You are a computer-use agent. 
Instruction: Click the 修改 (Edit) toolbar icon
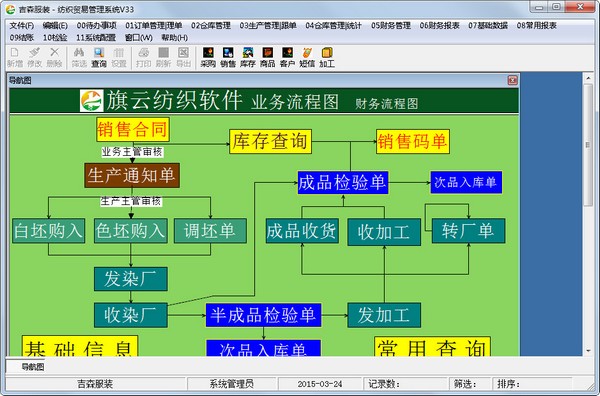click(34, 57)
